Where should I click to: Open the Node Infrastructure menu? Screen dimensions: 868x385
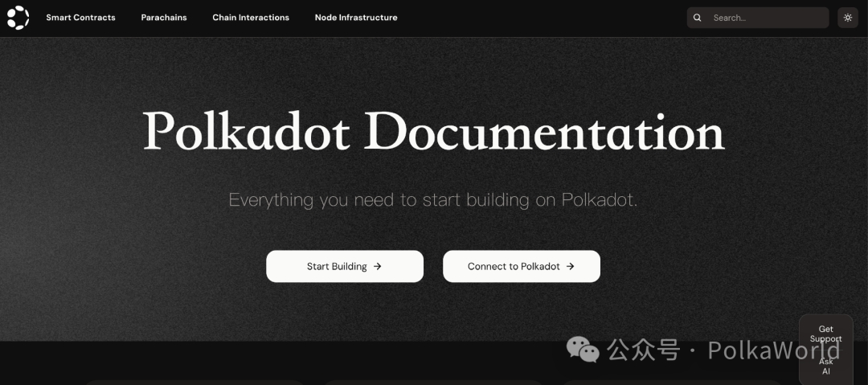point(356,18)
